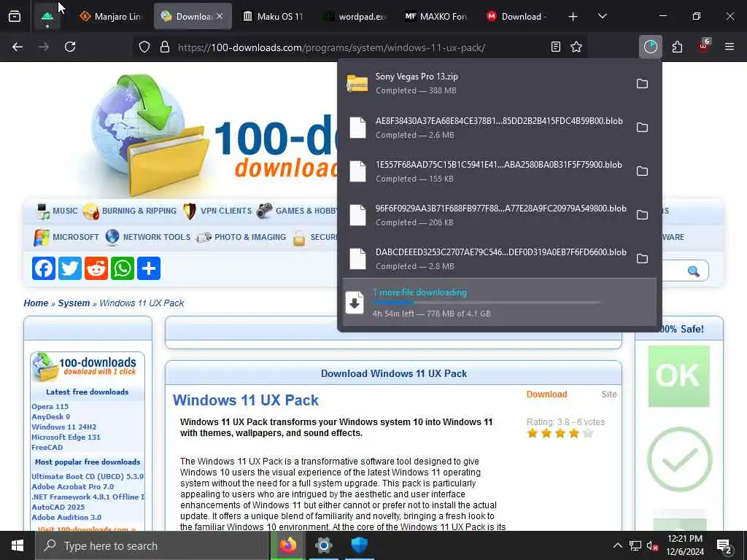747x560 pixels.
Task: Switch to the Maku OS 11 tab
Action: coord(273,17)
